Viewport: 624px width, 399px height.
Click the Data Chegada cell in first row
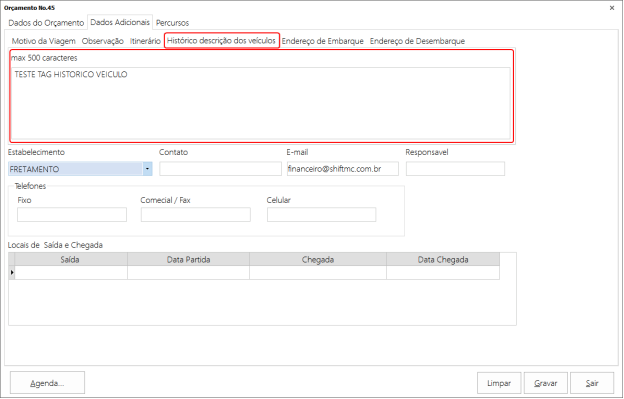pyautogui.click(x=443, y=272)
